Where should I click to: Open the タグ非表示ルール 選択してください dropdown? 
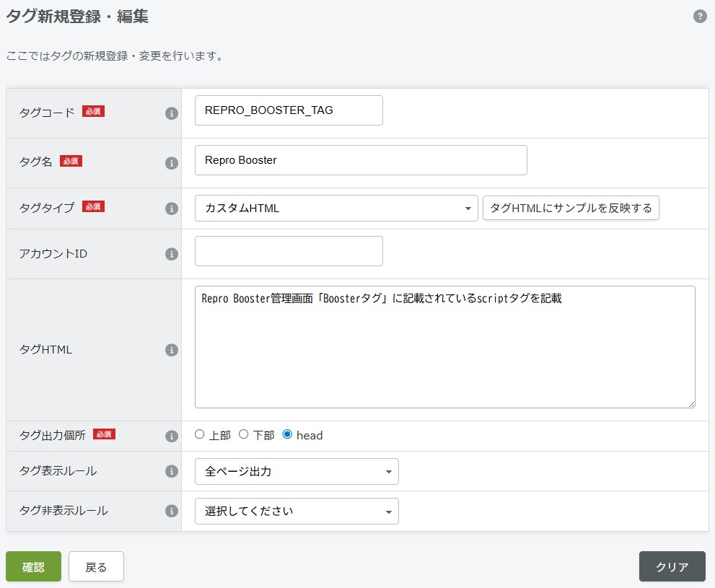point(297,511)
